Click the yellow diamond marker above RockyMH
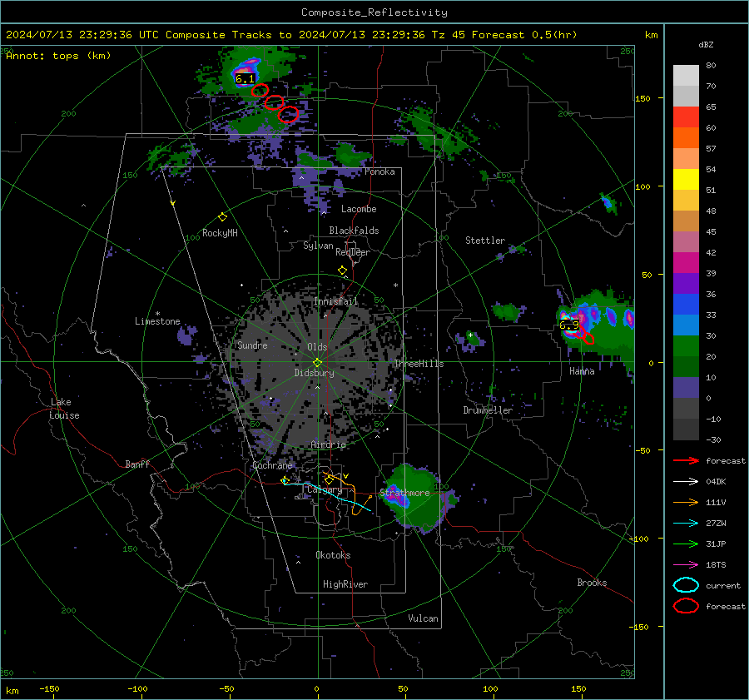The width and height of the screenshot is (749, 700). click(222, 217)
